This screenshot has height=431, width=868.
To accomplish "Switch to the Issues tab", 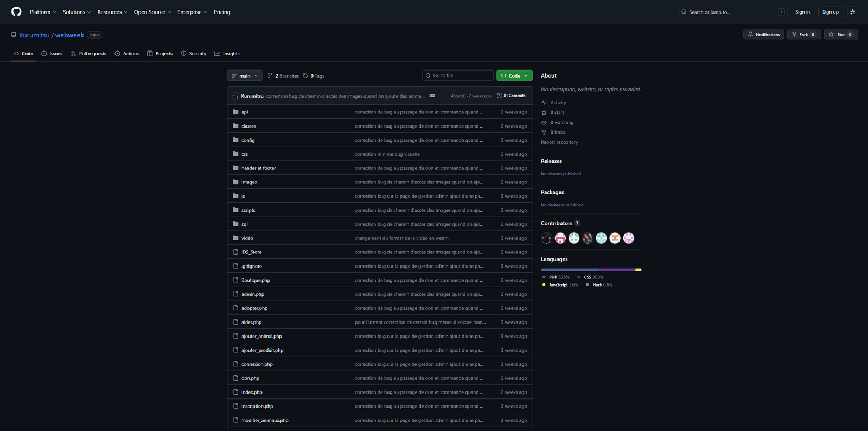I will tap(52, 54).
